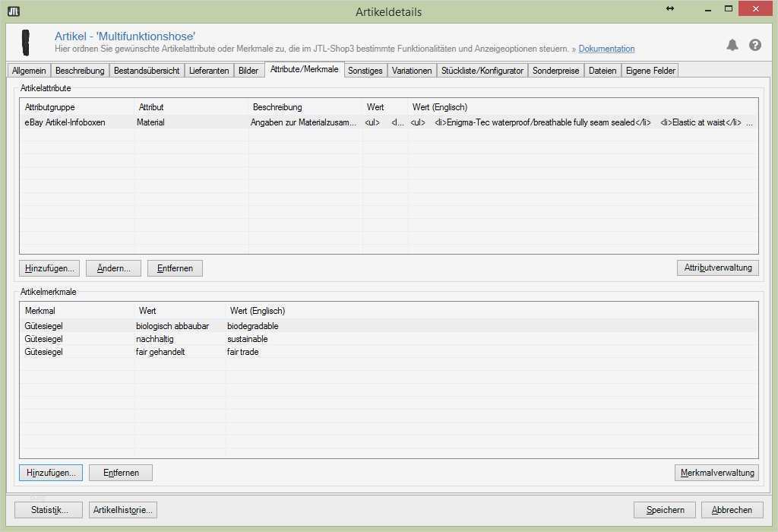The image size is (778, 532).
Task: Open the Variationen tab
Action: pos(412,71)
